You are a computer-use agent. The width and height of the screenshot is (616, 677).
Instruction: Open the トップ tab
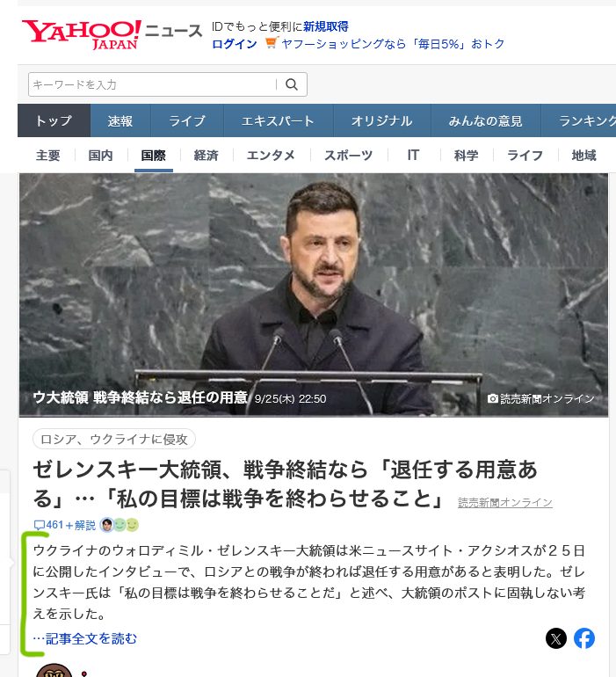coord(54,120)
